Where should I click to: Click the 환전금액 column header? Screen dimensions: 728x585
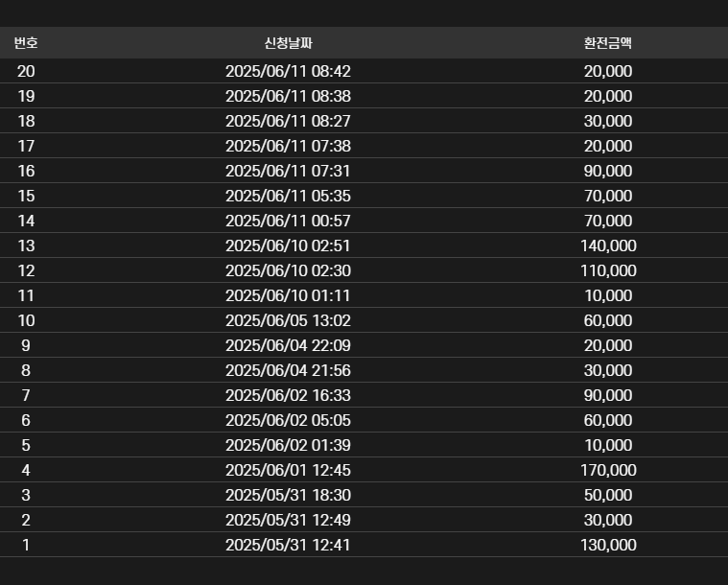(608, 43)
